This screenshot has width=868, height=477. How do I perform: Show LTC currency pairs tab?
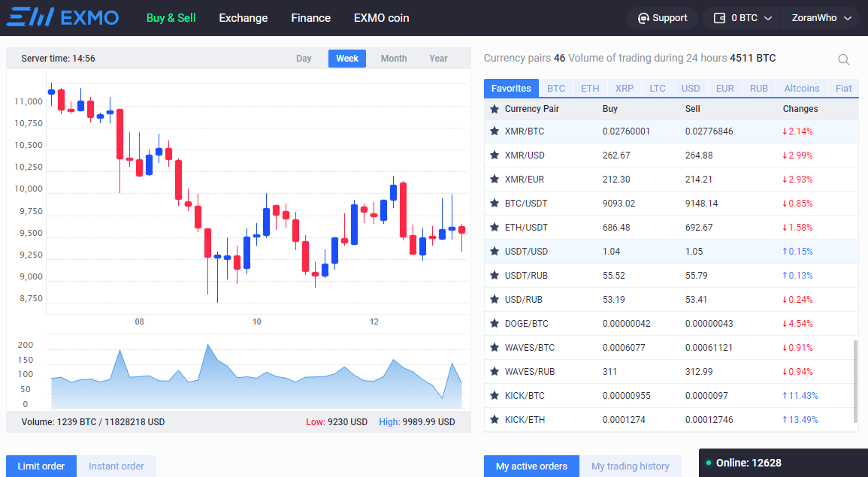coord(658,88)
